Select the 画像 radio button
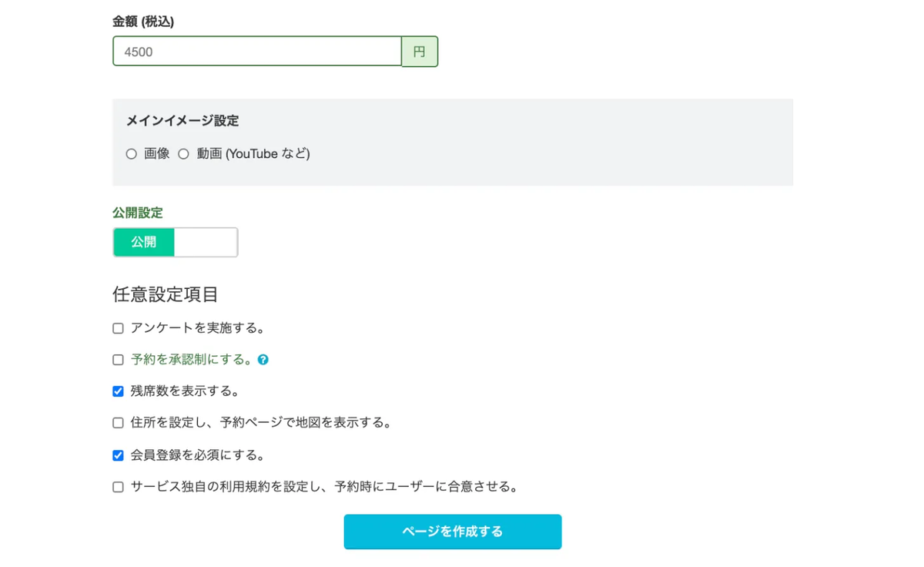Screen dimensions: 924x567 [x=132, y=154]
